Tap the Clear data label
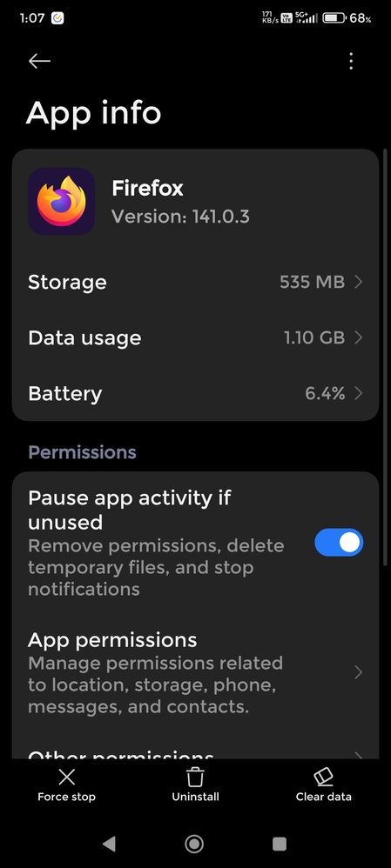The width and height of the screenshot is (391, 868). click(323, 797)
